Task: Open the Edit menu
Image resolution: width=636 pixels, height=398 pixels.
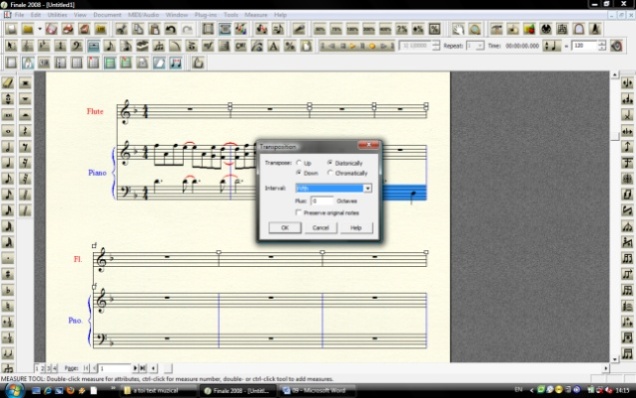Action: 35,15
